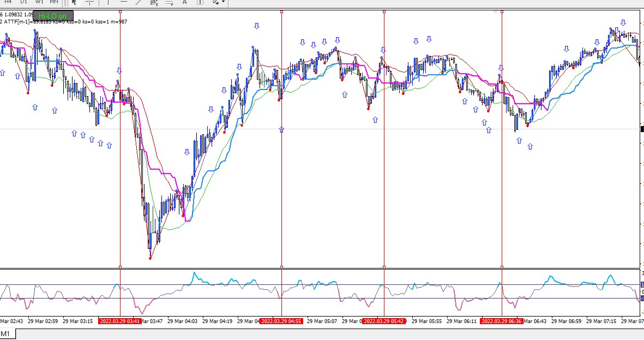The width and height of the screenshot is (644, 340).
Task: Click the 29 Mar 05:55 time axis label
Action: click(x=427, y=321)
